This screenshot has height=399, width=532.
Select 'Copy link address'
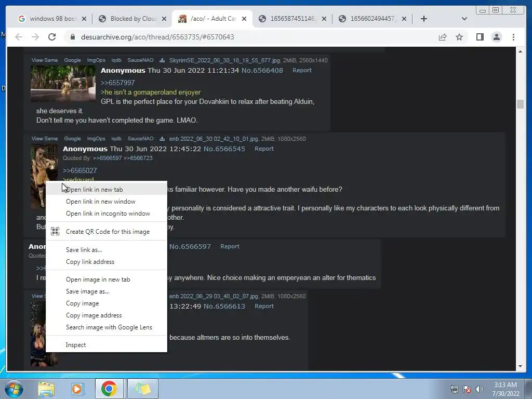[107, 262]
